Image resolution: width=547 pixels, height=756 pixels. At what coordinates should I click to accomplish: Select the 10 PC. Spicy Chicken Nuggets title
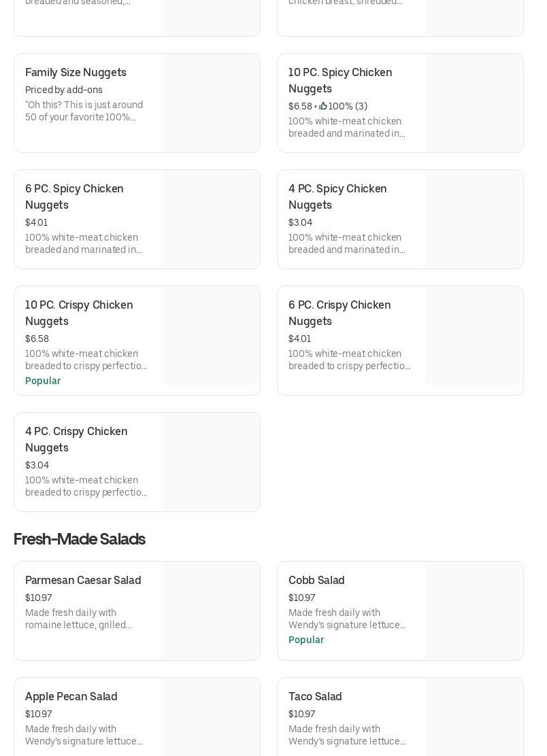(x=339, y=80)
